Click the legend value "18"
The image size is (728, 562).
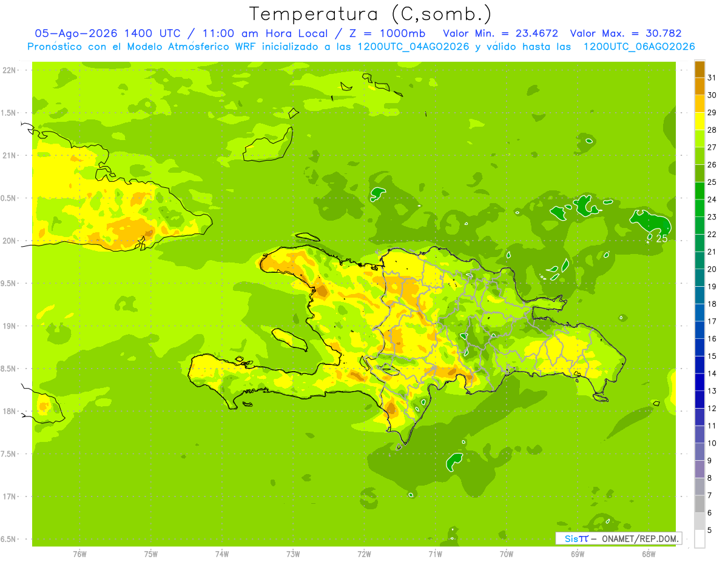712,304
